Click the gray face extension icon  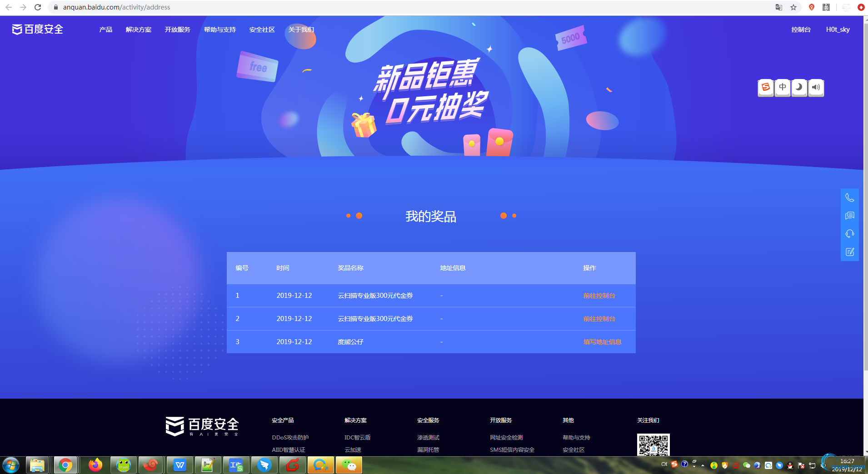pos(826,7)
